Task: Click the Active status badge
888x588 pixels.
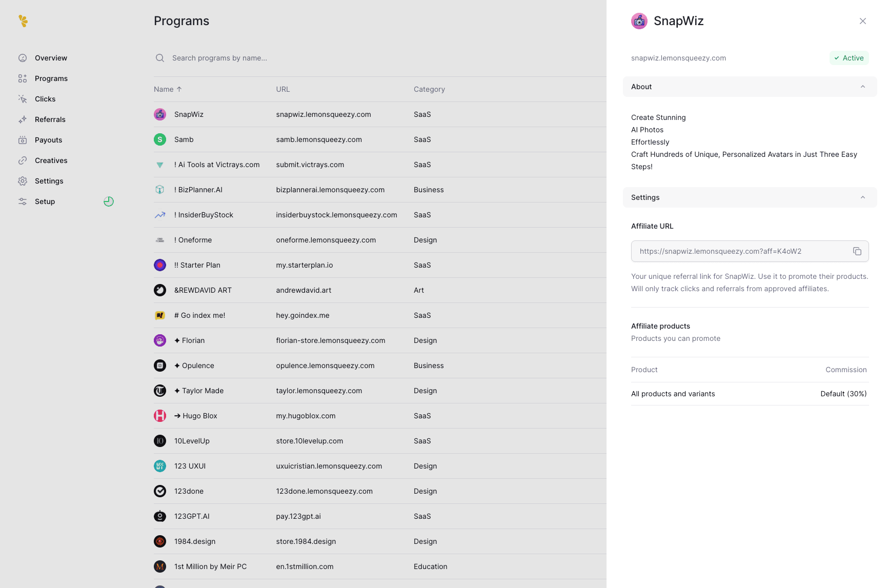Action: pyautogui.click(x=849, y=58)
